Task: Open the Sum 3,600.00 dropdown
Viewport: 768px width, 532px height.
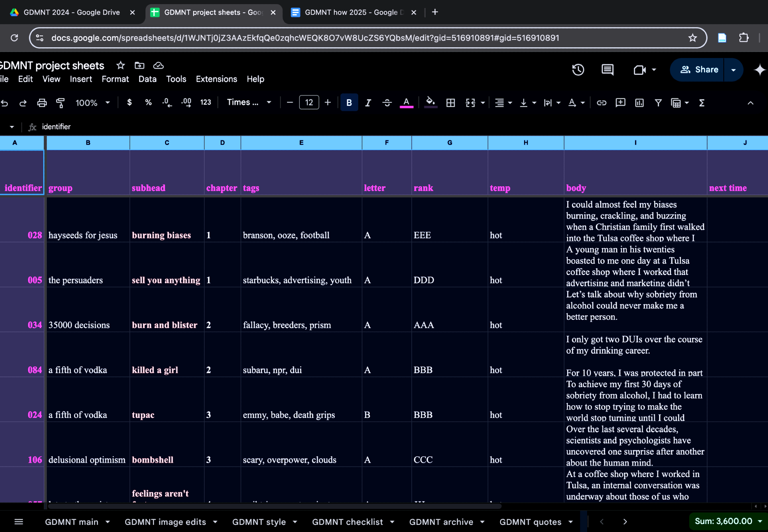Action: [728, 521]
